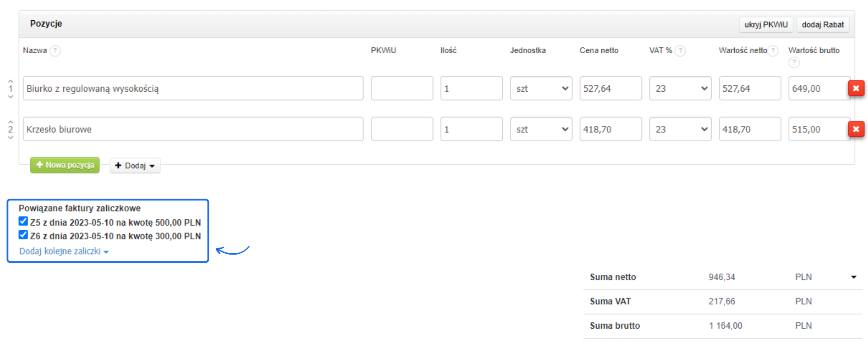Click help icon next to Nazwa
This screenshot has width=868, height=344.
coord(55,51)
